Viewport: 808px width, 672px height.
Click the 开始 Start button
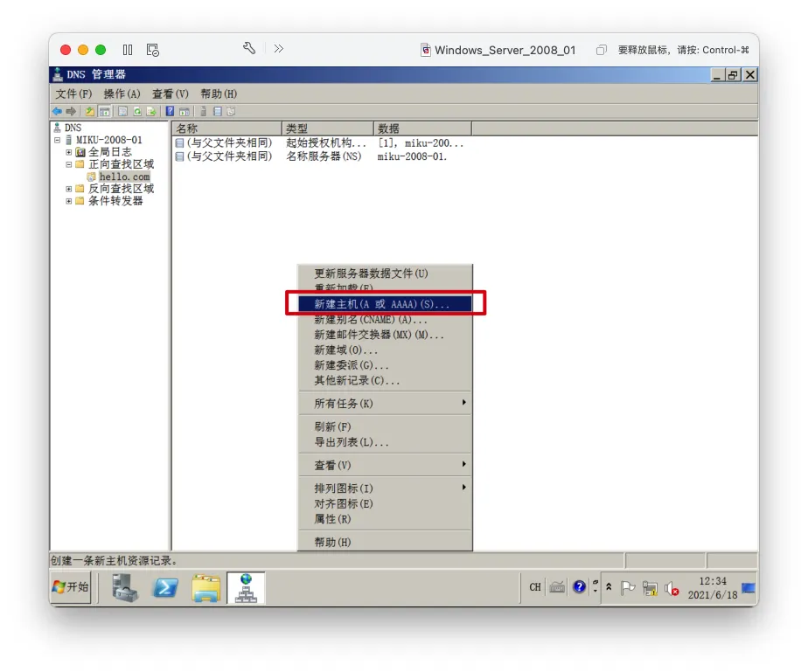pos(71,587)
